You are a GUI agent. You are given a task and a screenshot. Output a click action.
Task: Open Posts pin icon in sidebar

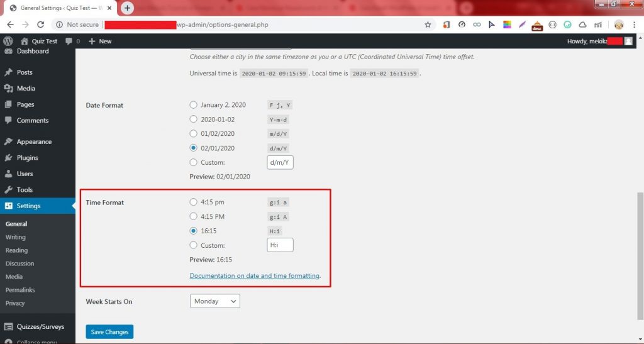coord(8,72)
